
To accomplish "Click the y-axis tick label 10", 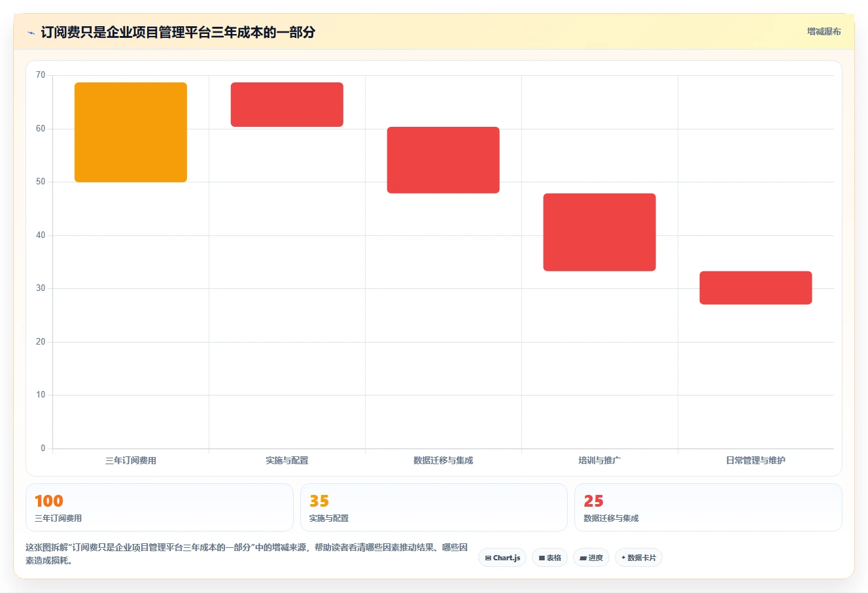I will tap(41, 395).
